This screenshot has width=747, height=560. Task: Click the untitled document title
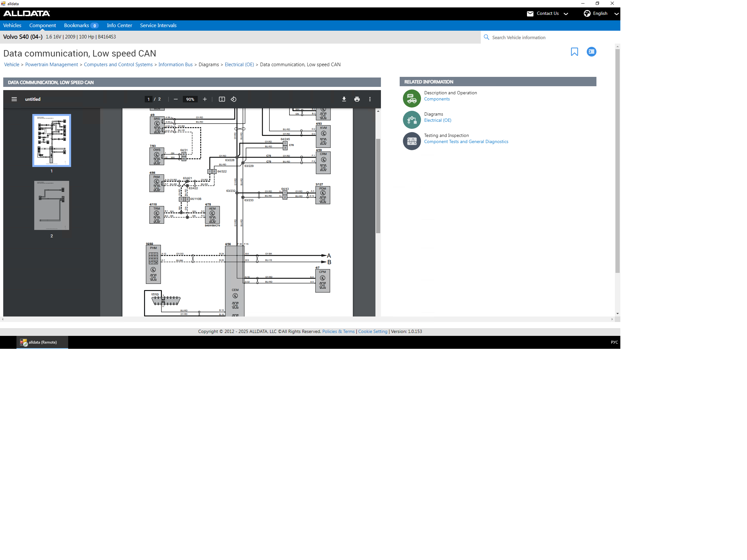33,99
